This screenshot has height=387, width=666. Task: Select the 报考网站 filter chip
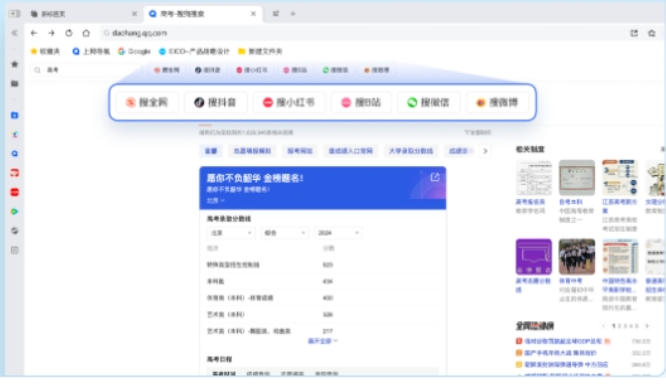[300, 151]
